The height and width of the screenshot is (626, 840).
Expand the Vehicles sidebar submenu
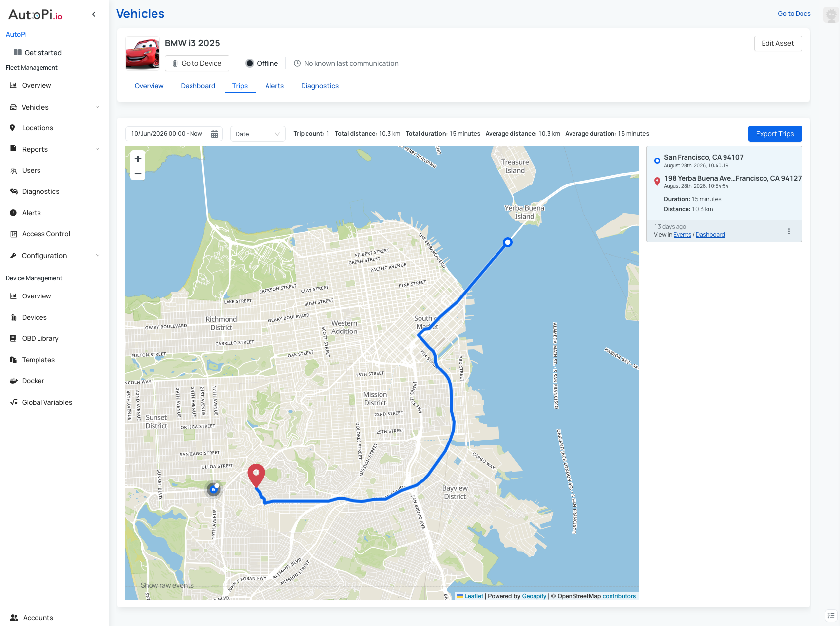point(98,107)
